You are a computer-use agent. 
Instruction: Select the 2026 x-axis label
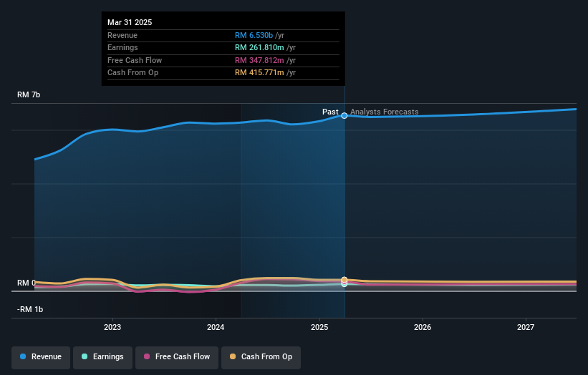pos(423,328)
